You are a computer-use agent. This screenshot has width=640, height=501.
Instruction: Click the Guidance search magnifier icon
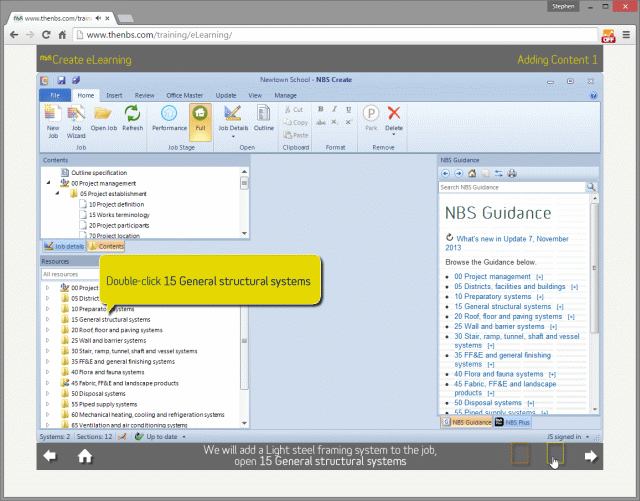591,187
